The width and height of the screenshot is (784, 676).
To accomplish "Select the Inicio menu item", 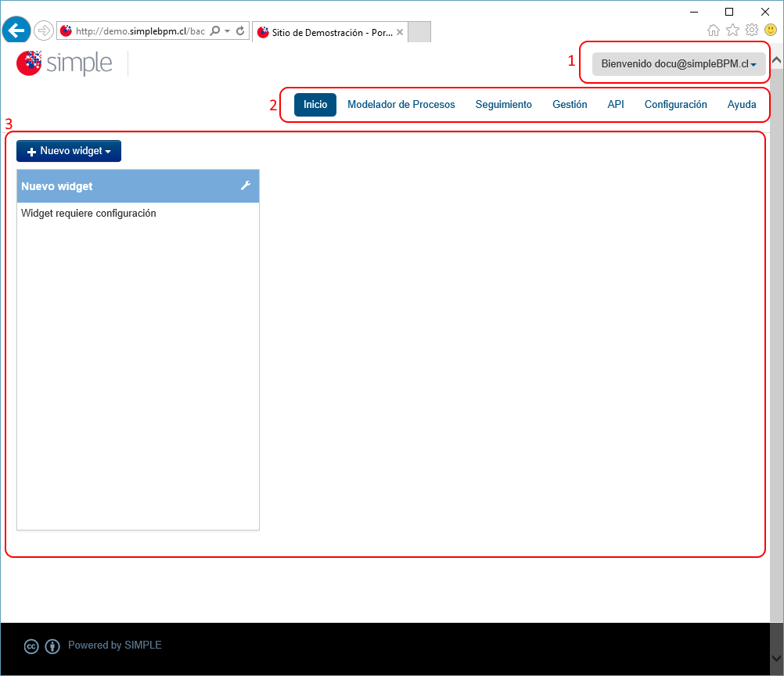I will pos(315,105).
